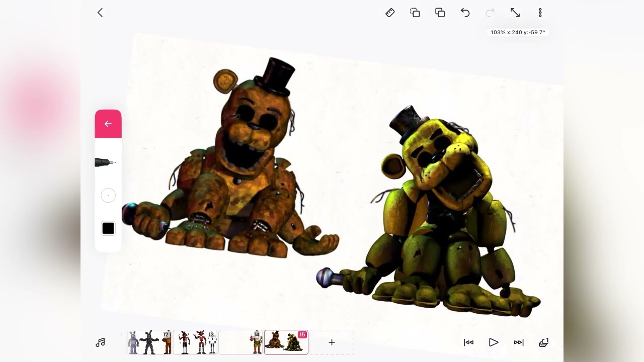
Task: Add a new frame with plus
Action: coord(332,342)
